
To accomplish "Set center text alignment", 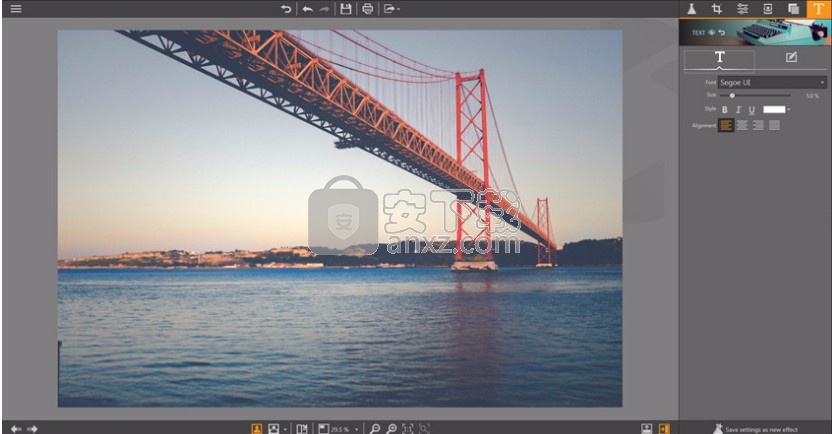I will pos(742,125).
